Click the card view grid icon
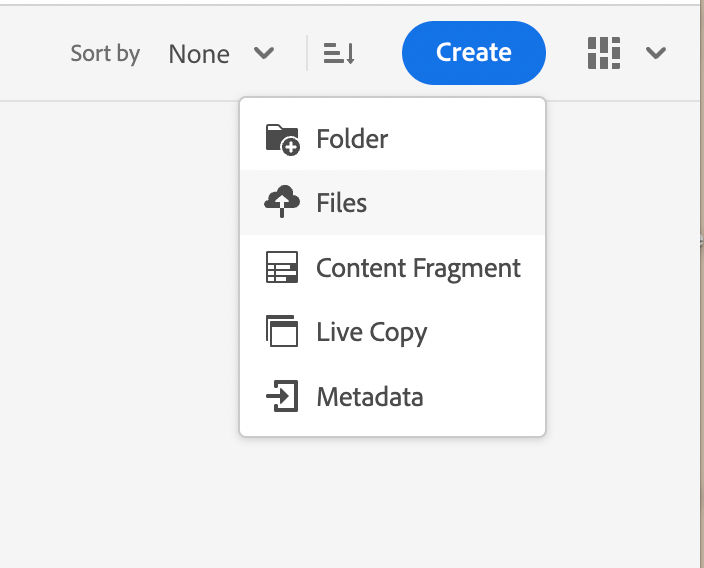 click(x=604, y=53)
